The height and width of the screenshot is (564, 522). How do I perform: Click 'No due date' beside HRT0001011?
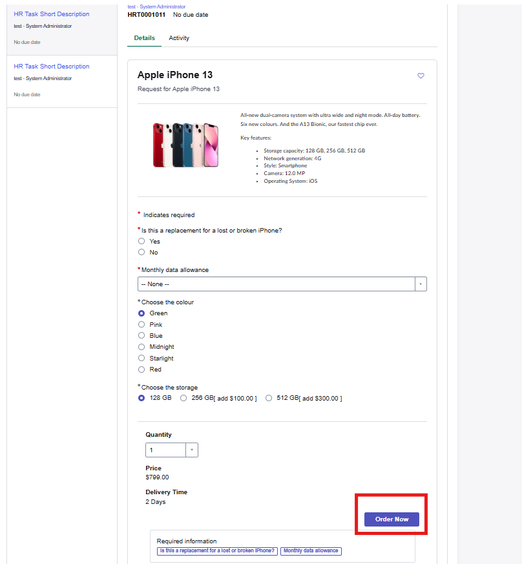[190, 15]
